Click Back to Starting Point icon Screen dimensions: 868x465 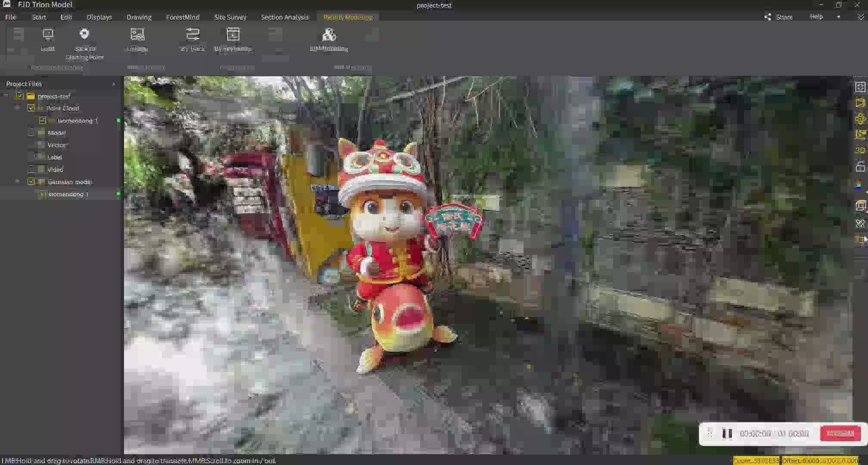tap(84, 34)
